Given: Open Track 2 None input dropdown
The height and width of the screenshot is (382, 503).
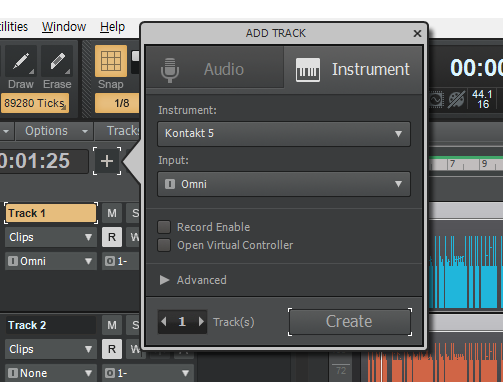Looking at the screenshot, I should tap(51, 373).
